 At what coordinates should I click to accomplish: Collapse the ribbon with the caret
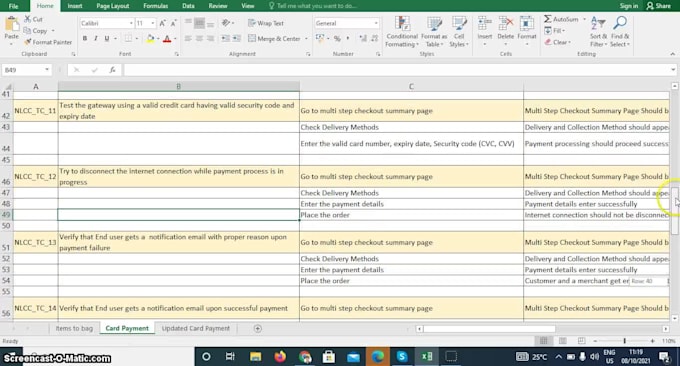672,54
